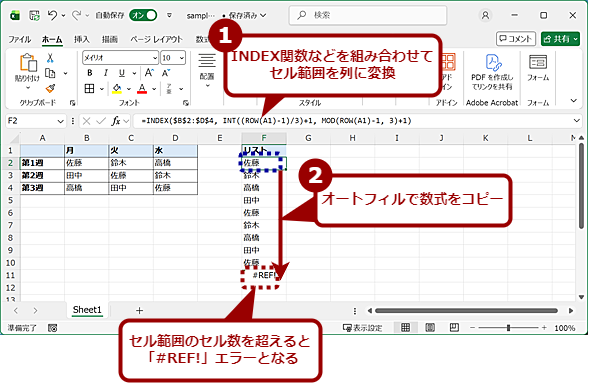Select the column F header
Viewport: 589px width, 383px height.
click(x=264, y=138)
